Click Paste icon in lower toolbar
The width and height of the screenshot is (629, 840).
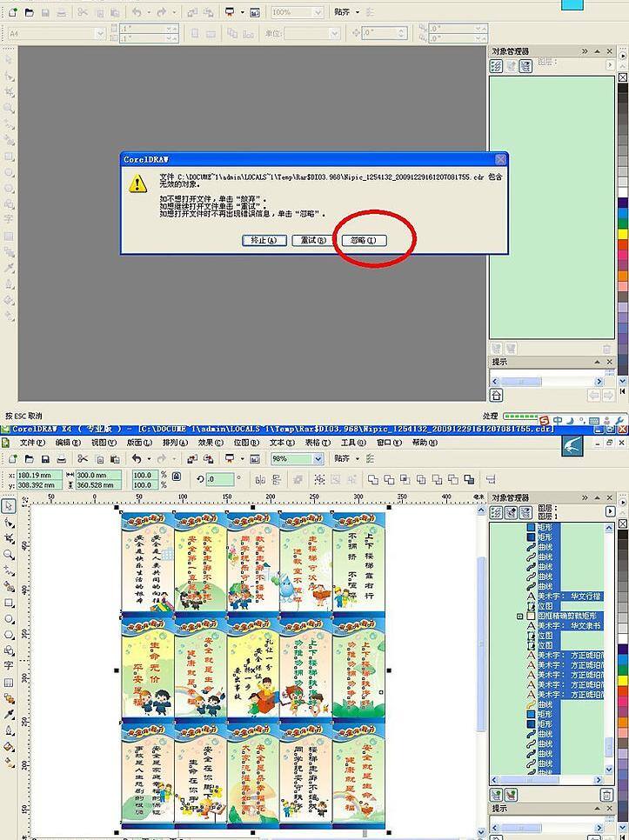point(115,458)
